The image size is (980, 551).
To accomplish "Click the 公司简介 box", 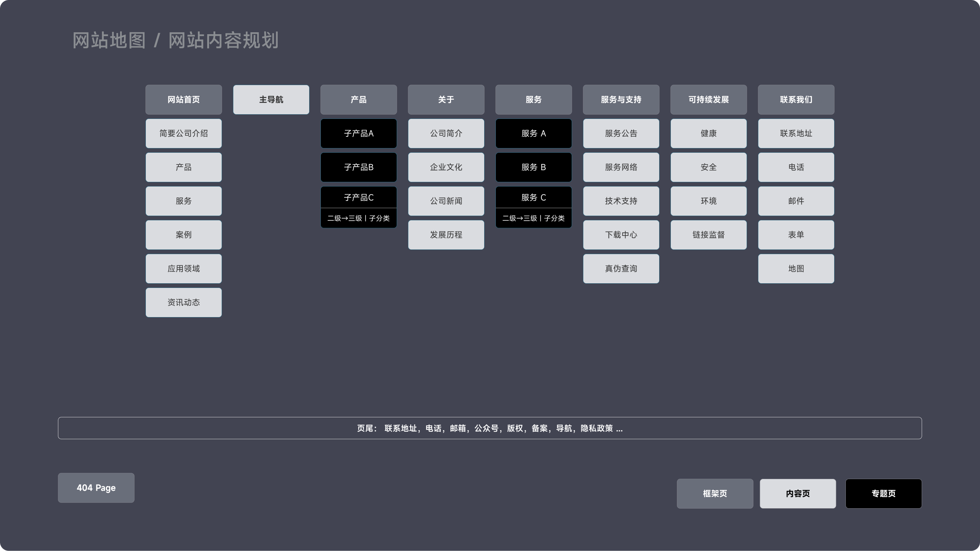I will pos(446,133).
